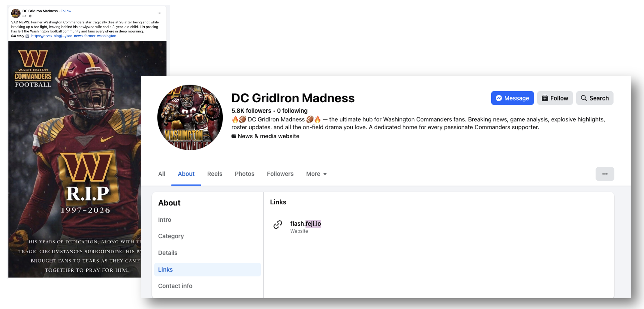The width and height of the screenshot is (644, 309).
Task: Click the flash.feji.io website link
Action: pos(305,223)
